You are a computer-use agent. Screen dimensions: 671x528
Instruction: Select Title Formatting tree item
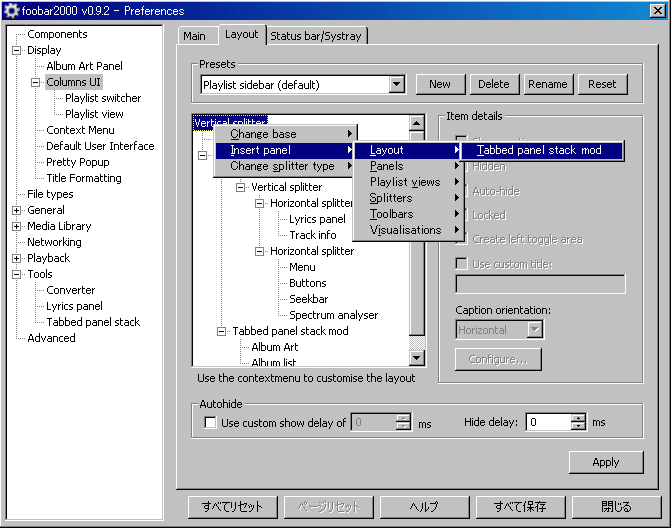pyautogui.click(x=84, y=178)
